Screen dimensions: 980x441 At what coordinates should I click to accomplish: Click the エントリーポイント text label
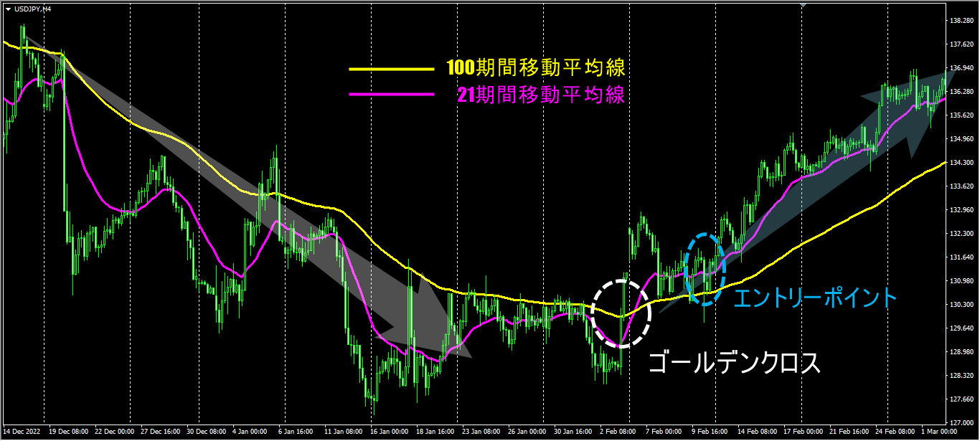[815, 298]
